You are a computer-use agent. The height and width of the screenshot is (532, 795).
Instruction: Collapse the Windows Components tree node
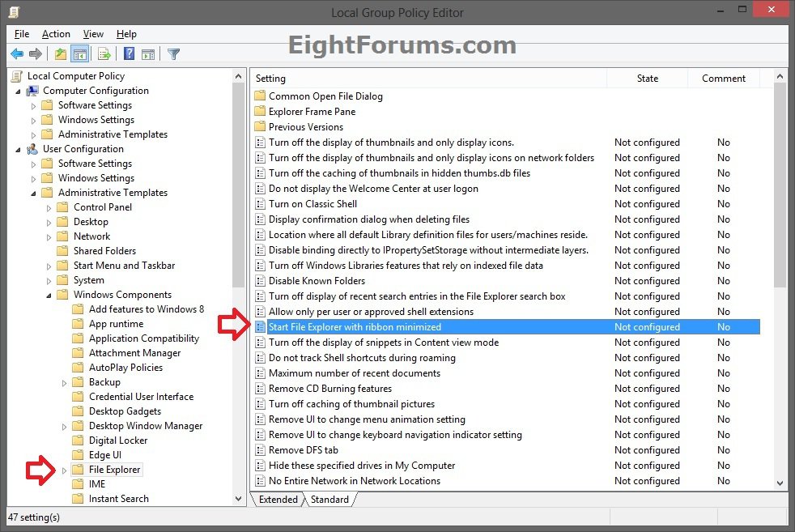pyautogui.click(x=49, y=295)
